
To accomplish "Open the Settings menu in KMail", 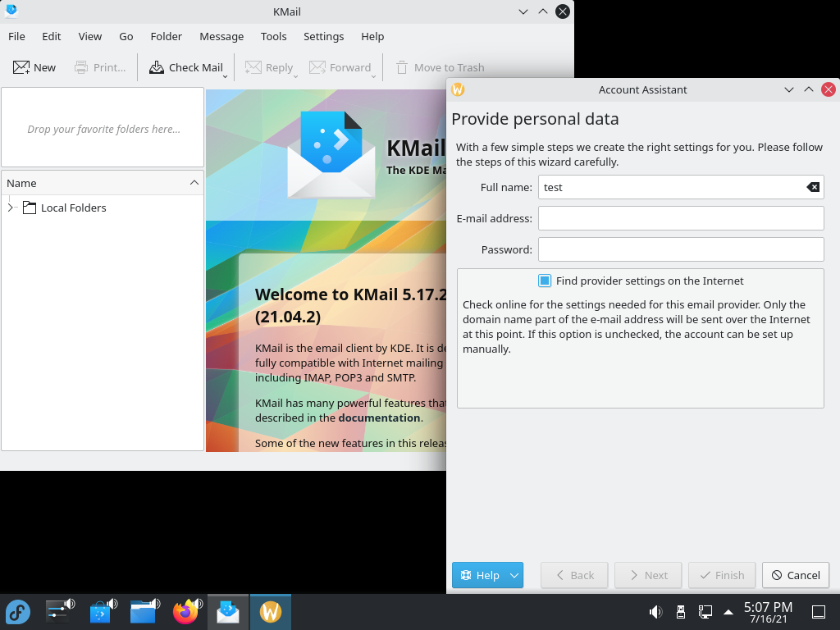I will coord(323,36).
